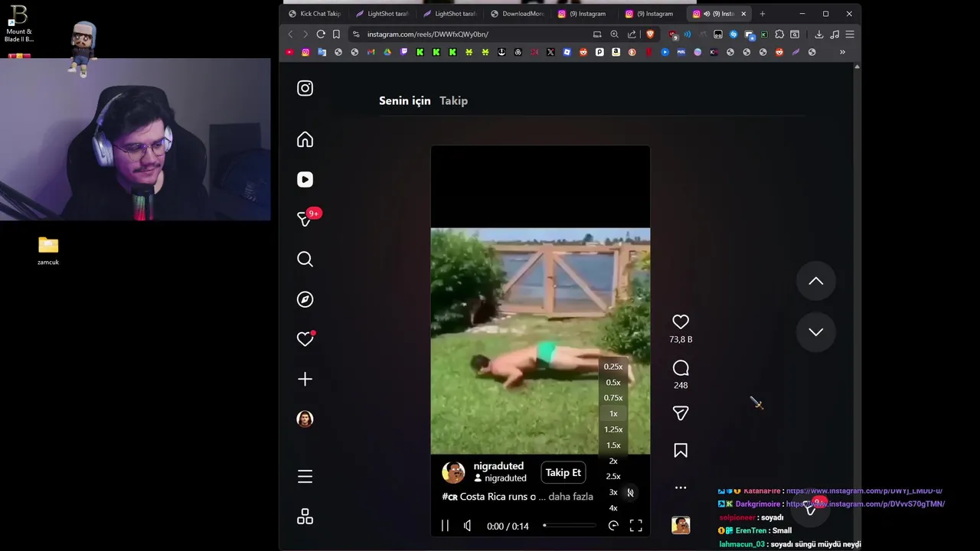Open comments on the reel (248)
This screenshot has height=551, width=980.
click(x=681, y=368)
